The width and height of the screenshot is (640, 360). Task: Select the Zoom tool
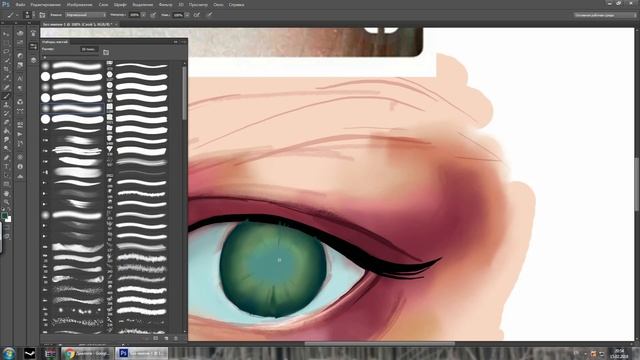pos(7,202)
